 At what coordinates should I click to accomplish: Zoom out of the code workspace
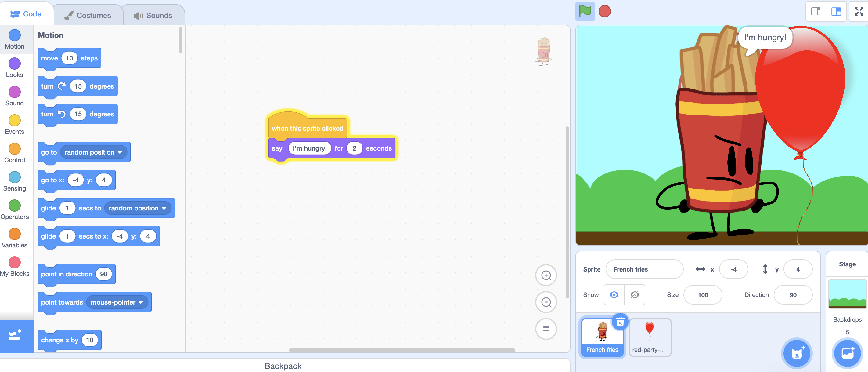546,302
